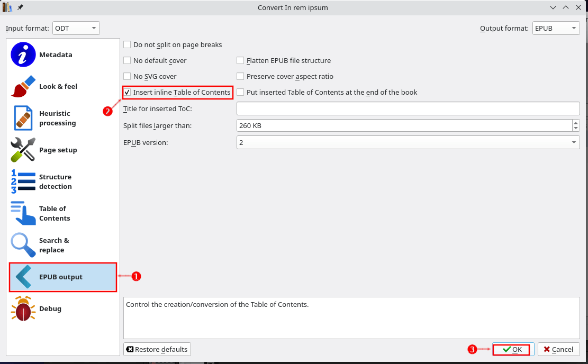This screenshot has height=364, width=588.
Task: Open the Input format dropdown
Action: click(76, 29)
